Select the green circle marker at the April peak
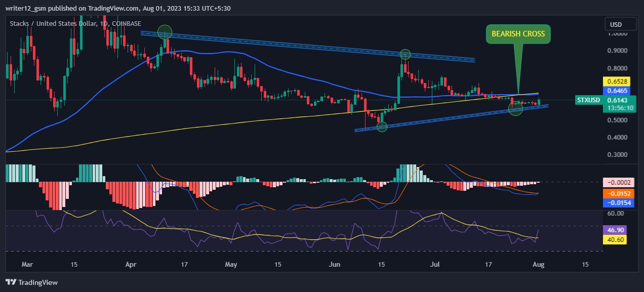The width and height of the screenshot is (644, 292). (165, 31)
